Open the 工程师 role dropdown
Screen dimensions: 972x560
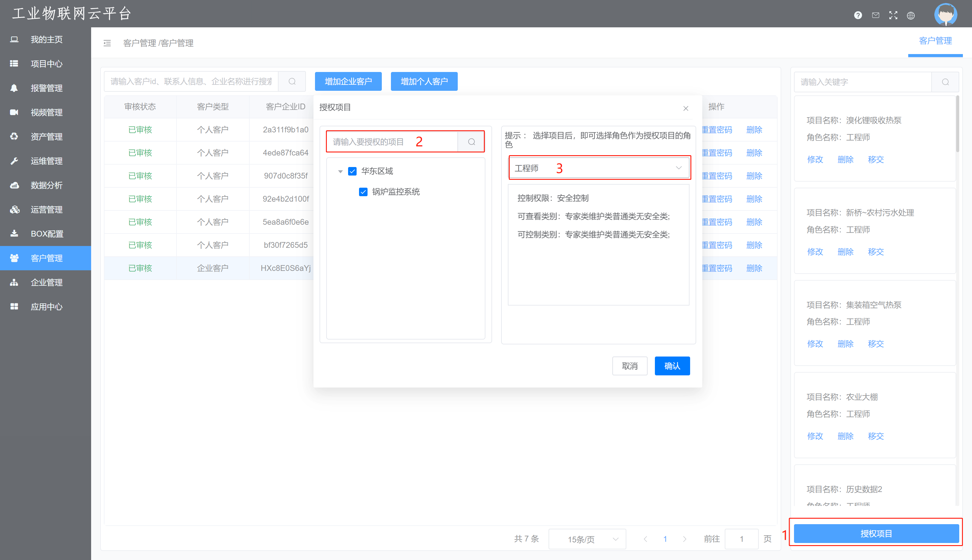598,168
